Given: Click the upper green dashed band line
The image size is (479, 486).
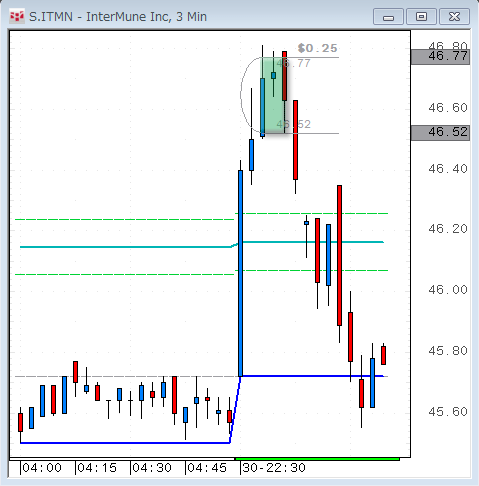Looking at the screenshot, I should click(125, 219).
